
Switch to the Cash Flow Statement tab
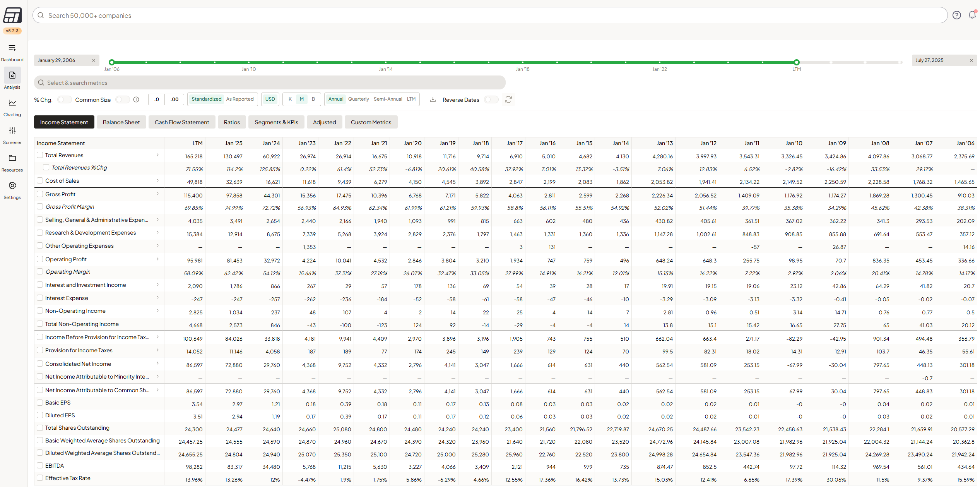(182, 122)
